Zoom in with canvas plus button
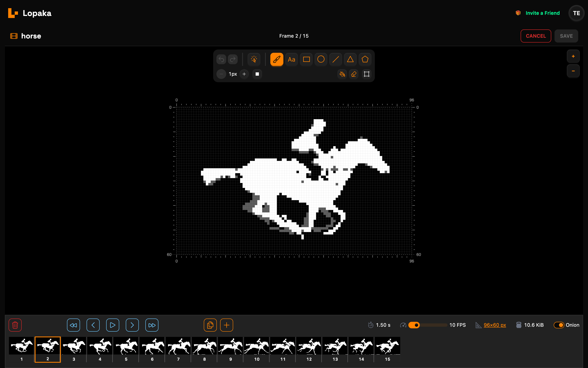This screenshot has height=368, width=588. tap(573, 56)
